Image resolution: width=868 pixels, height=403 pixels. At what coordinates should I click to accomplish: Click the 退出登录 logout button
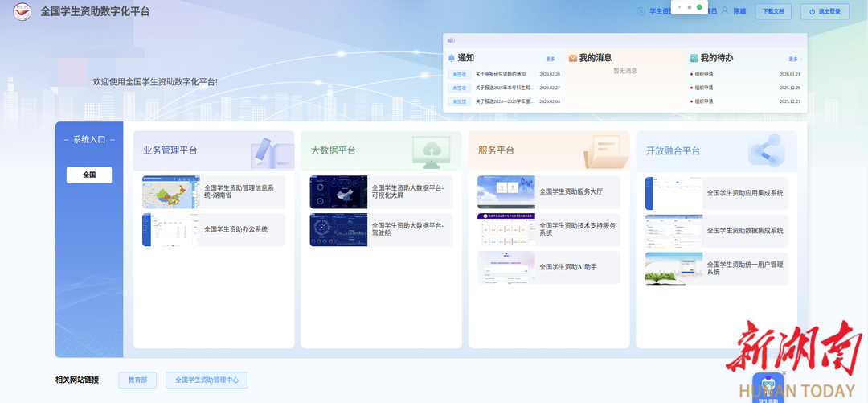pyautogui.click(x=825, y=11)
